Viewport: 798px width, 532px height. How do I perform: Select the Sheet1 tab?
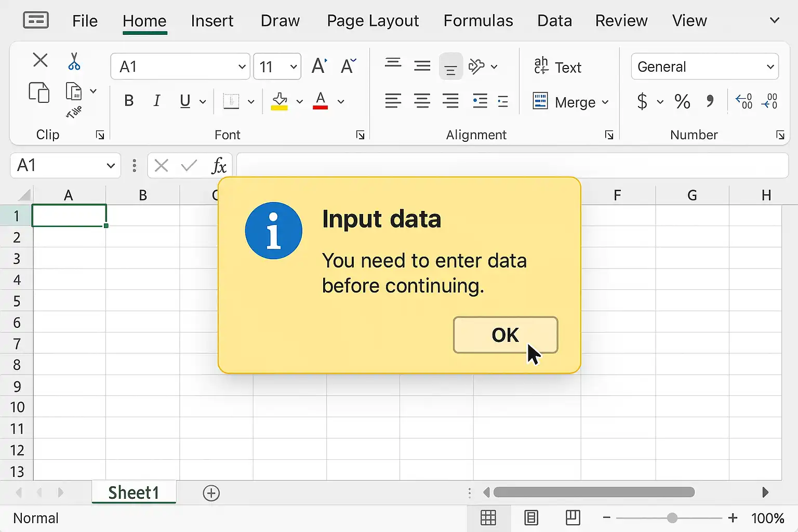point(134,493)
